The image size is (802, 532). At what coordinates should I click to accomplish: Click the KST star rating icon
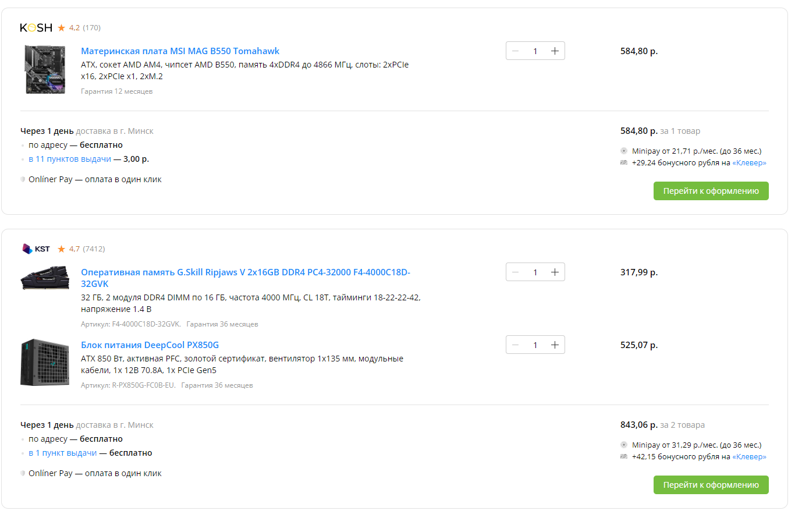pyautogui.click(x=61, y=249)
